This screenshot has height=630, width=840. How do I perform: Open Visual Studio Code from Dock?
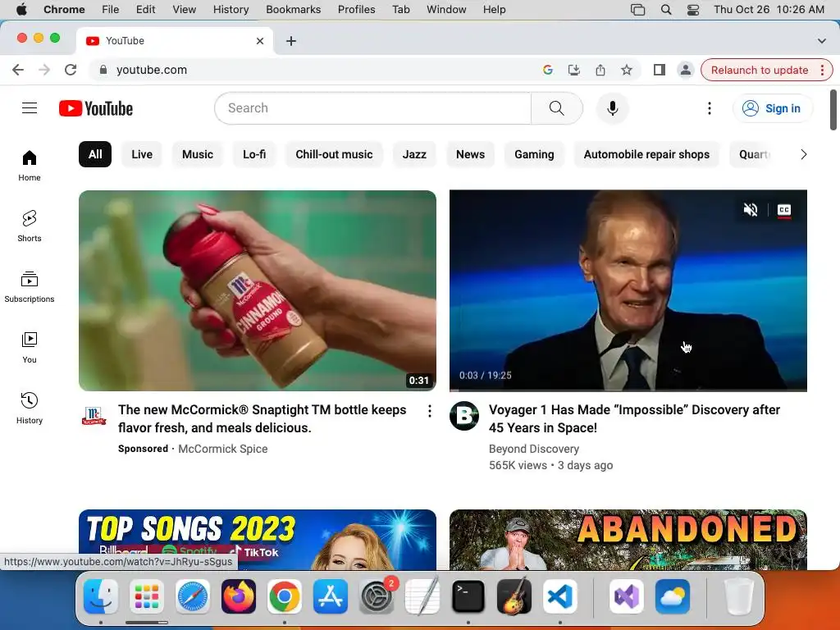point(559,596)
